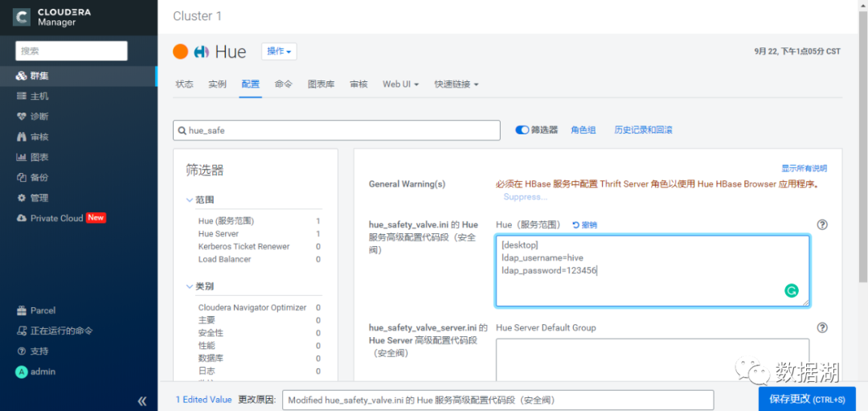Click the green Grammarly icon in textarea

click(x=792, y=291)
